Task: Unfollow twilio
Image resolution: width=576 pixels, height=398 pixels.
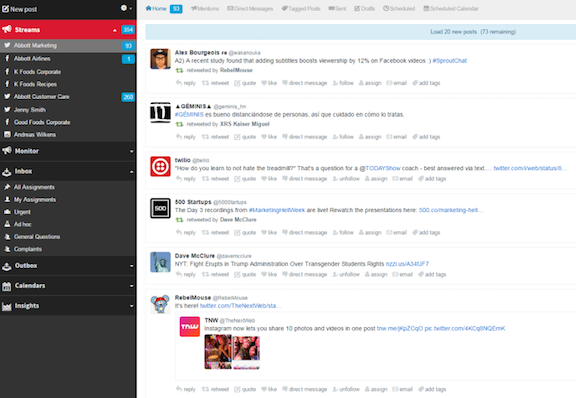Action: point(346,179)
